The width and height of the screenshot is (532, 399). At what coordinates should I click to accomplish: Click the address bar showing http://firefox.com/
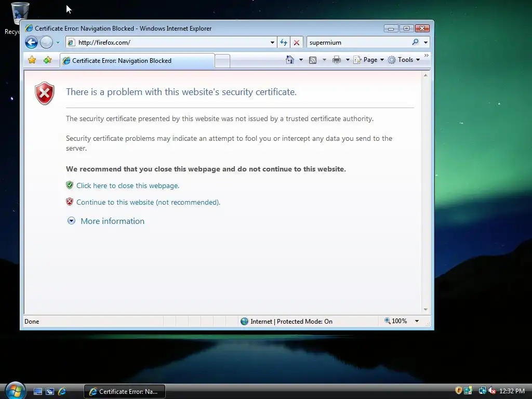tap(171, 43)
